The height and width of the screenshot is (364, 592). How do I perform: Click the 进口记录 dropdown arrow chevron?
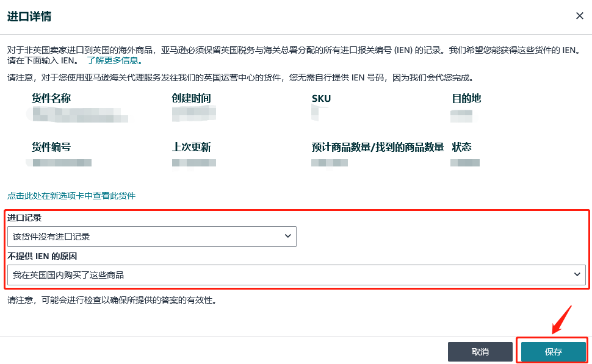point(287,237)
